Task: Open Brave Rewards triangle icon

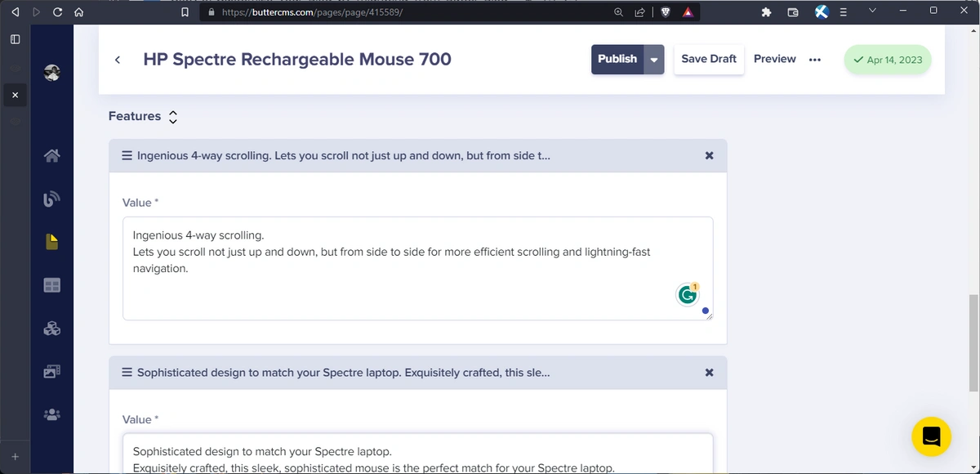Action: click(688, 12)
